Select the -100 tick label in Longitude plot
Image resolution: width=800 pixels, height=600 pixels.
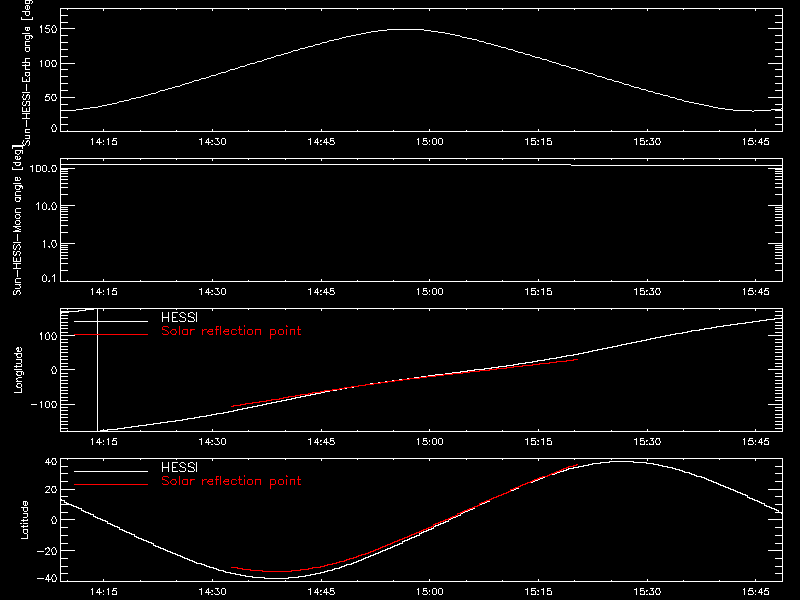click(x=44, y=404)
